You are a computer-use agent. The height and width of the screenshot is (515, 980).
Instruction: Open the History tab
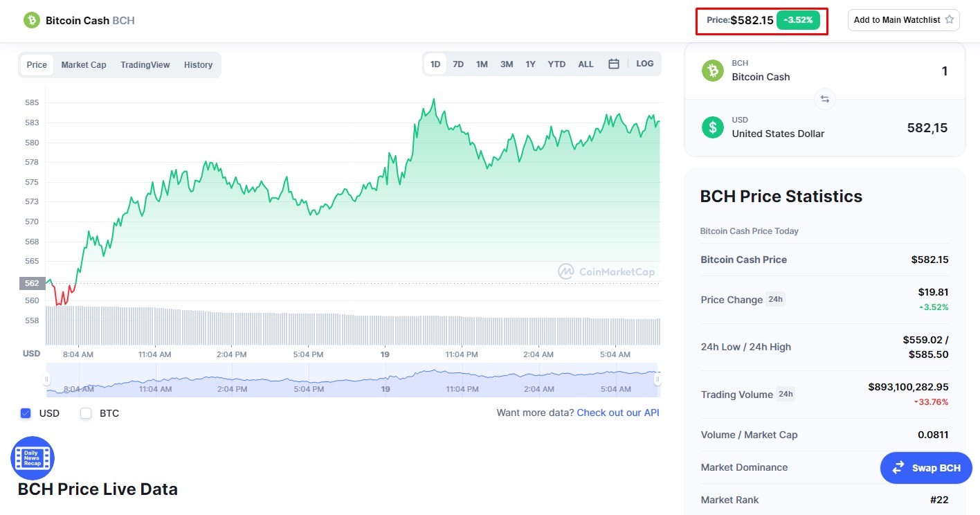click(x=198, y=64)
